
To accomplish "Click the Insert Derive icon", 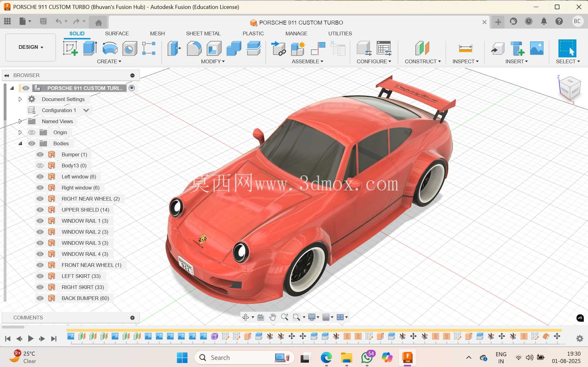I will (497, 49).
